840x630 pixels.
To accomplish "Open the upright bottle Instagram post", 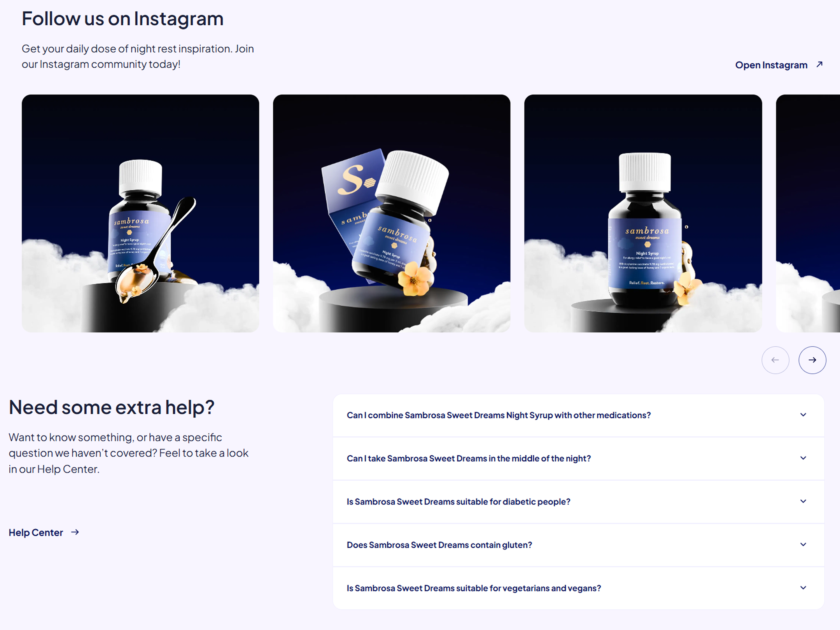I will [x=643, y=213].
